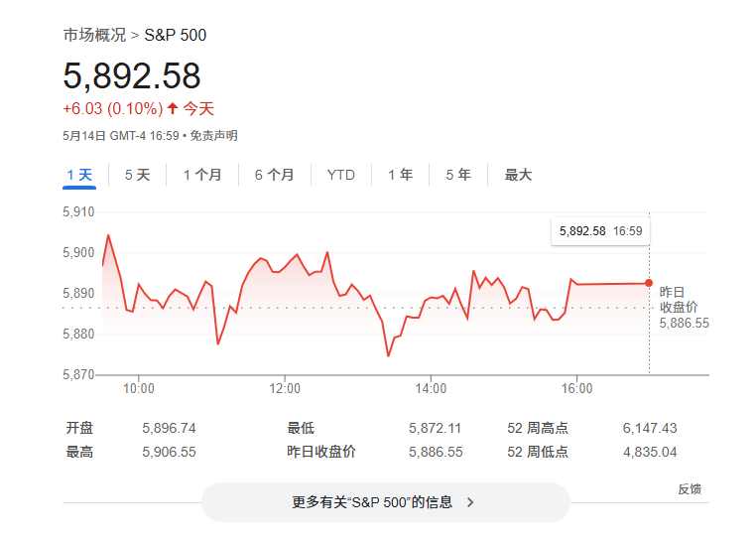Click the 12:00 point on the time axis

tap(285, 388)
